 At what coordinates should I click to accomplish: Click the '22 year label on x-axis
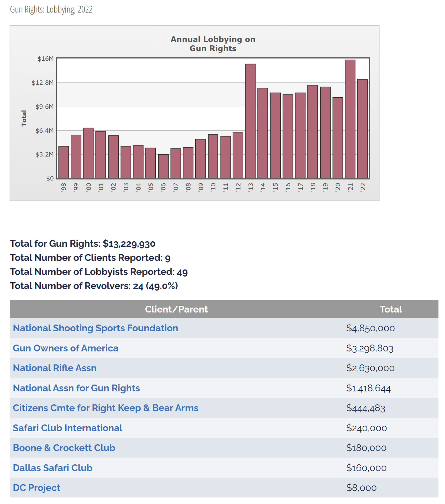tap(363, 187)
